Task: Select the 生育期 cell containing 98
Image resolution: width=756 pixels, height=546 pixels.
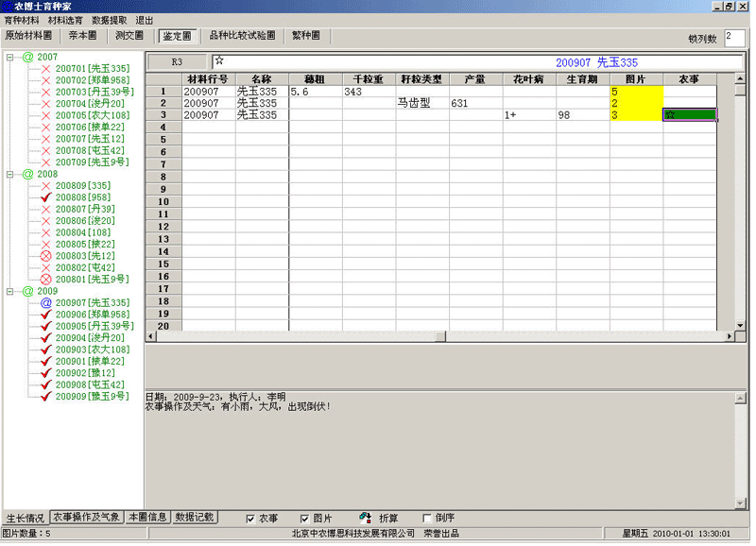Action: (583, 115)
